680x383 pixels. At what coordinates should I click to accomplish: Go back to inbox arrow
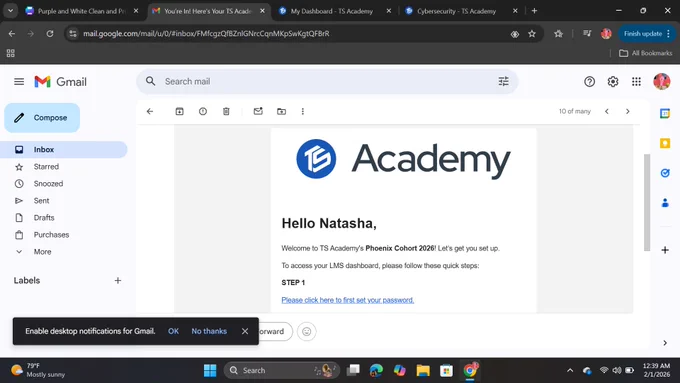pyautogui.click(x=150, y=111)
